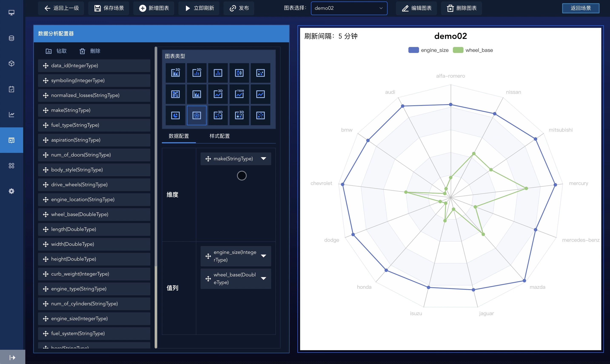Click the 删除图表 button
610x364 pixels.
[x=462, y=8]
